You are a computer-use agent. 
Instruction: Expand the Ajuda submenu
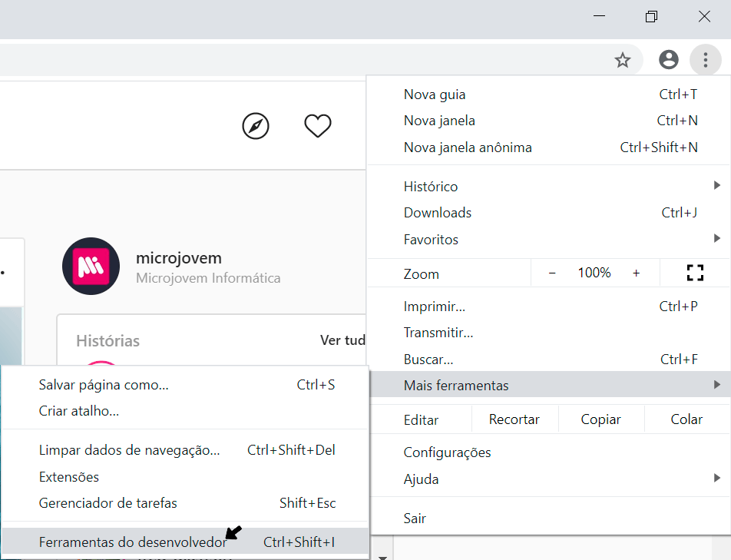tap(549, 479)
